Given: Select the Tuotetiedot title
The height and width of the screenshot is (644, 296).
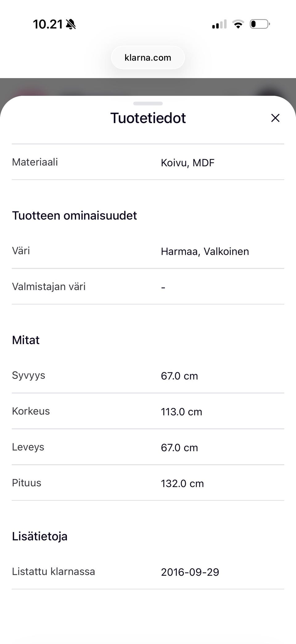Looking at the screenshot, I should point(148,118).
